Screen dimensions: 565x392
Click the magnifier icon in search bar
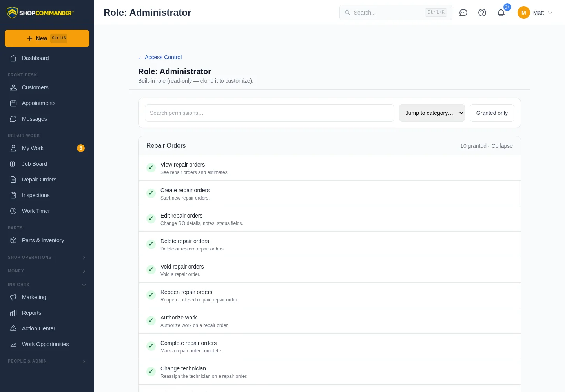348,13
